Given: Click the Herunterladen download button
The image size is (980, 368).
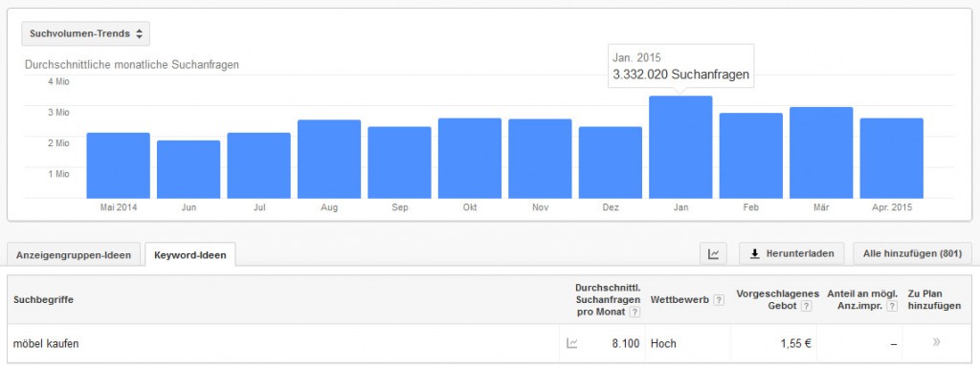Looking at the screenshot, I should pos(791,254).
